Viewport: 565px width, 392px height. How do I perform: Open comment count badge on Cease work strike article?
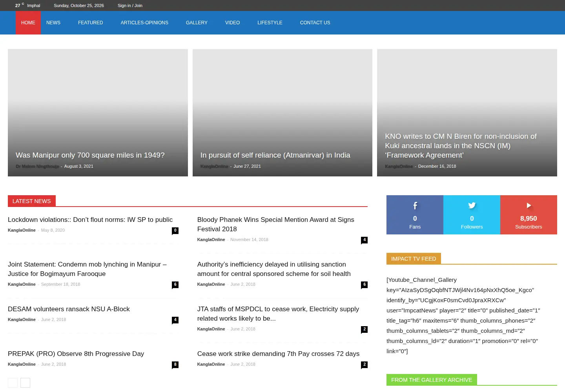[364, 365]
